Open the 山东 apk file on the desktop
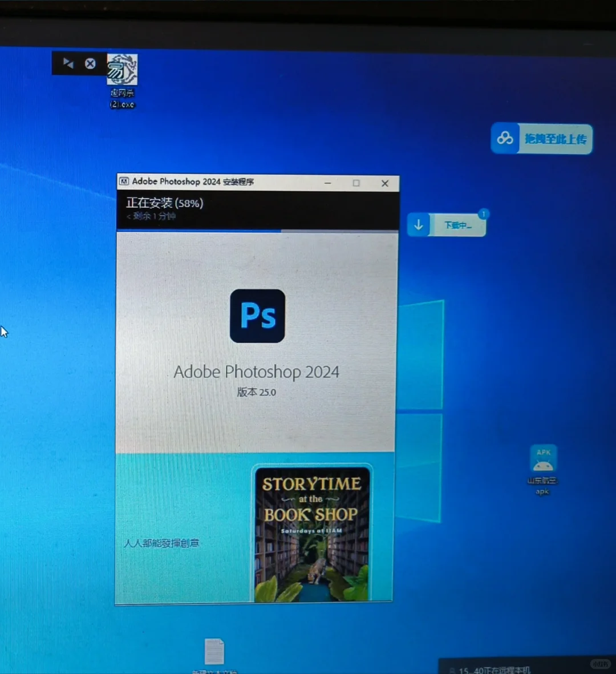 543,470
